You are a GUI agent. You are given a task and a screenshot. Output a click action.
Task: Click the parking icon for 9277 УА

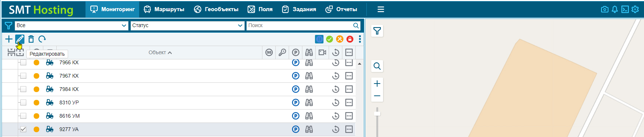296,129
